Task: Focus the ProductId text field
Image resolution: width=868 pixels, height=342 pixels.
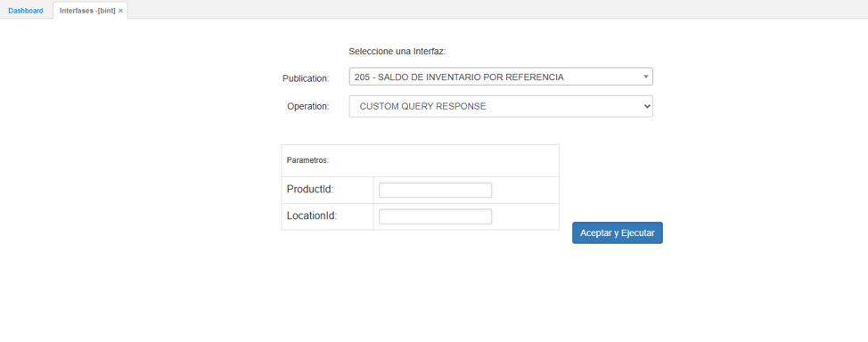Action: 435,191
